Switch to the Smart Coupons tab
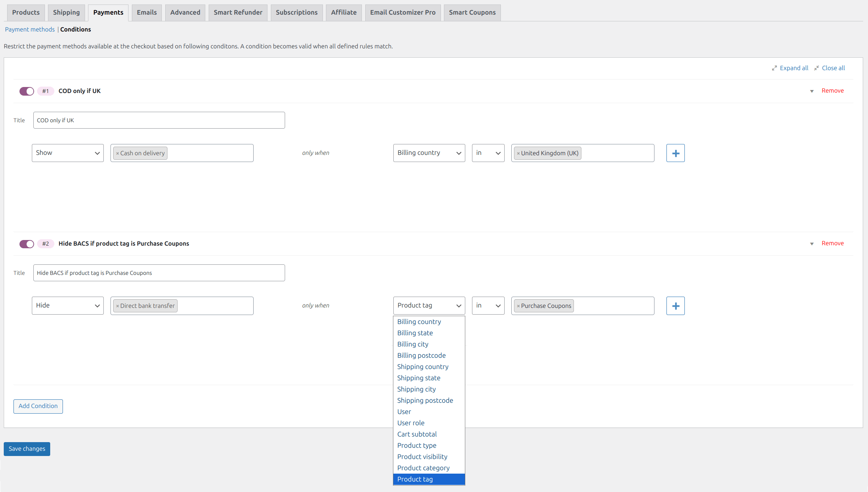The height and width of the screenshot is (492, 868). (472, 12)
